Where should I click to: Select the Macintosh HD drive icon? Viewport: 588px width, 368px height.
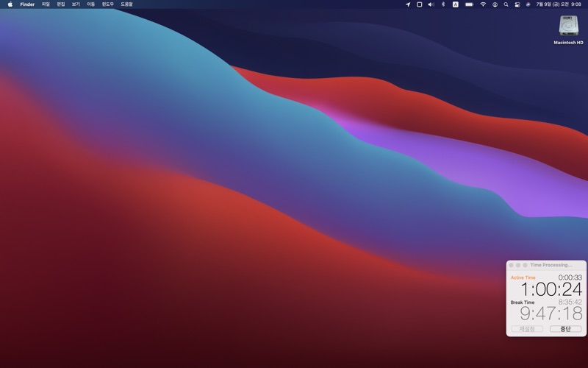pos(568,26)
